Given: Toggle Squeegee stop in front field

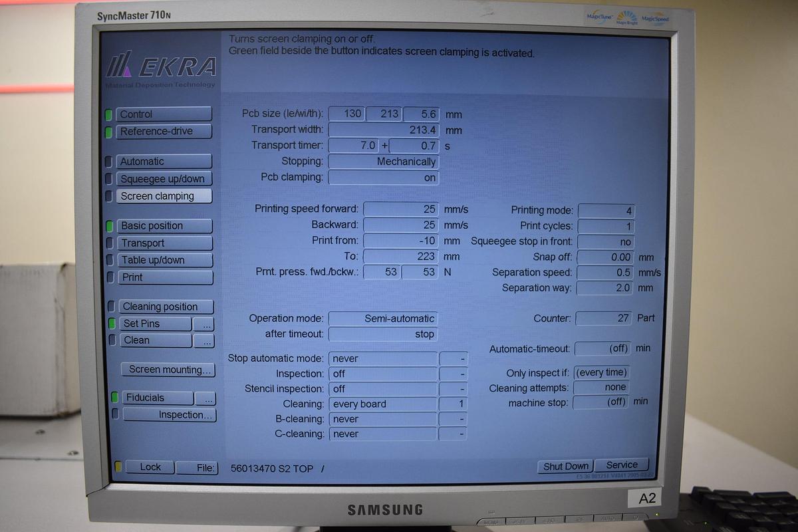Looking at the screenshot, I should point(606,242).
